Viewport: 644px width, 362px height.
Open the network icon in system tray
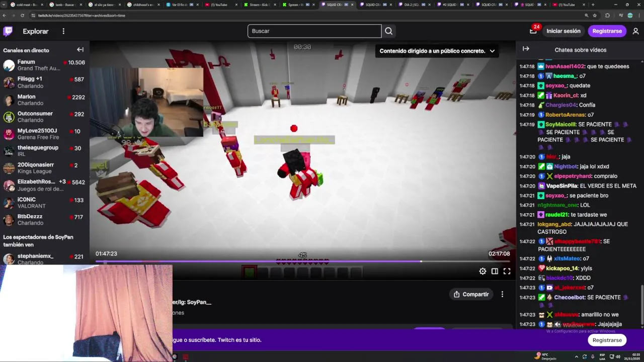tap(611, 357)
